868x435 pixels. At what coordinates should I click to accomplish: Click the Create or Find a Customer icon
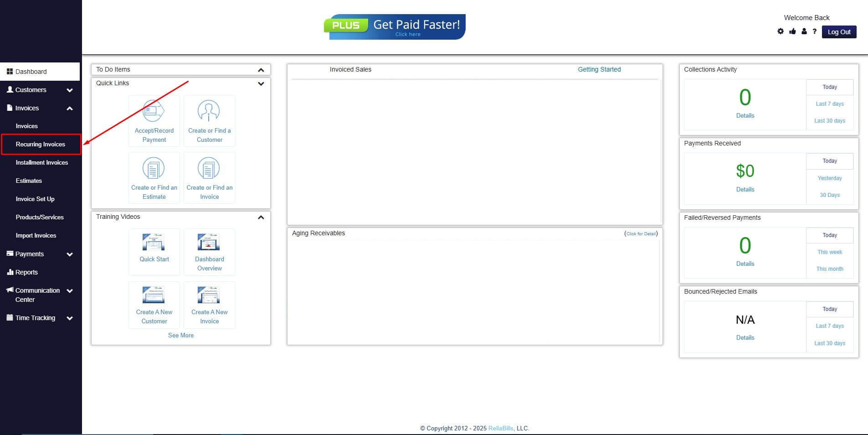point(209,111)
